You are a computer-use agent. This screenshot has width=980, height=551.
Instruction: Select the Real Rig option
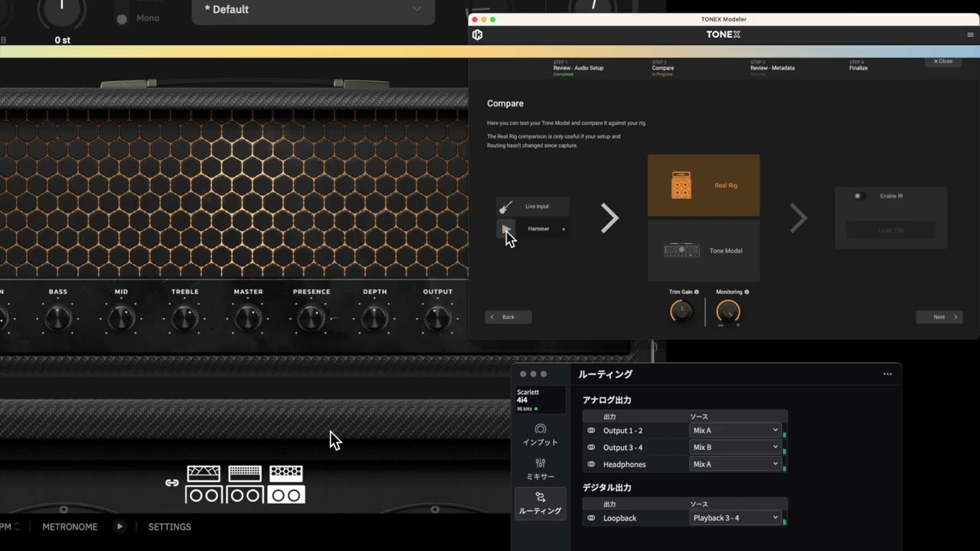coord(704,185)
